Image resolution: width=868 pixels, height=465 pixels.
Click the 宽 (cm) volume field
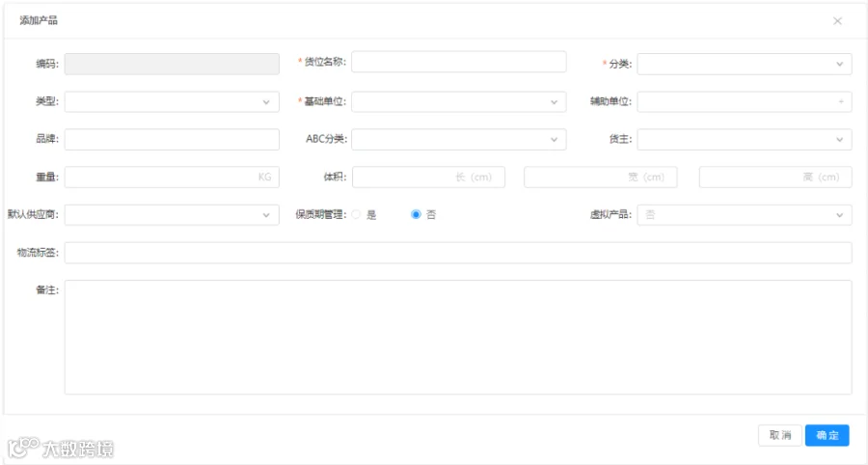[601, 178]
